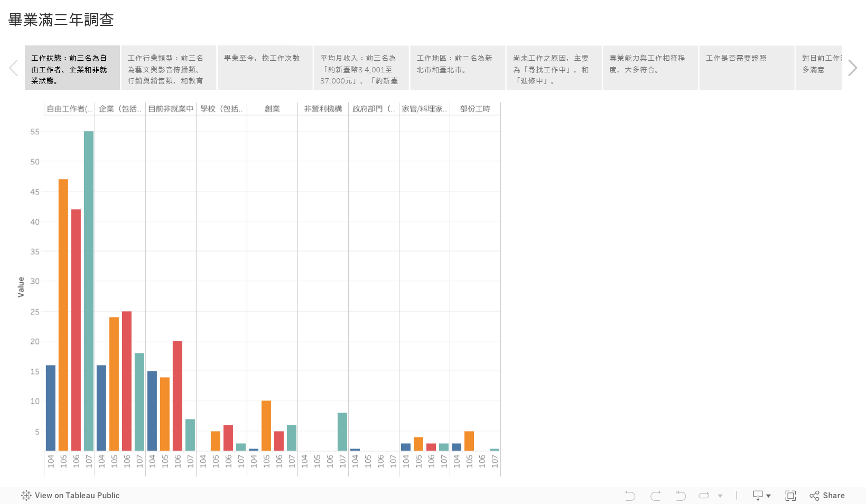Click column header 部份工時
The height and width of the screenshot is (504, 866).
[475, 109]
